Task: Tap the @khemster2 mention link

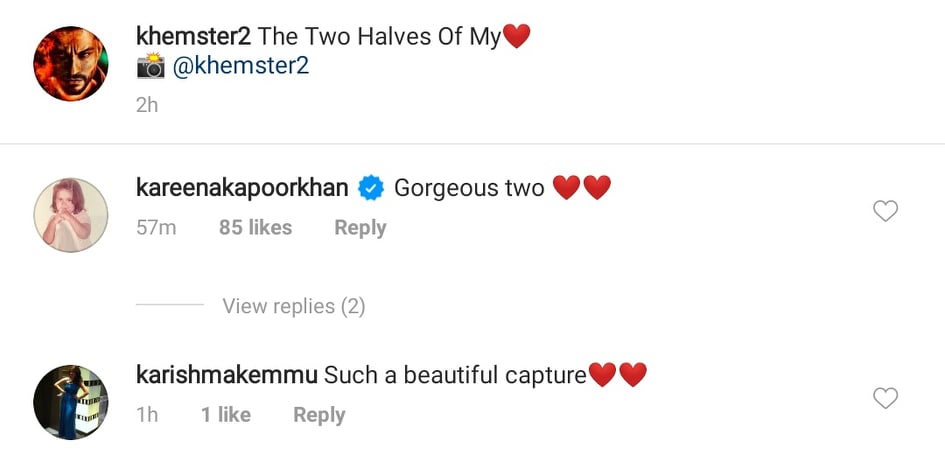Action: (x=241, y=66)
